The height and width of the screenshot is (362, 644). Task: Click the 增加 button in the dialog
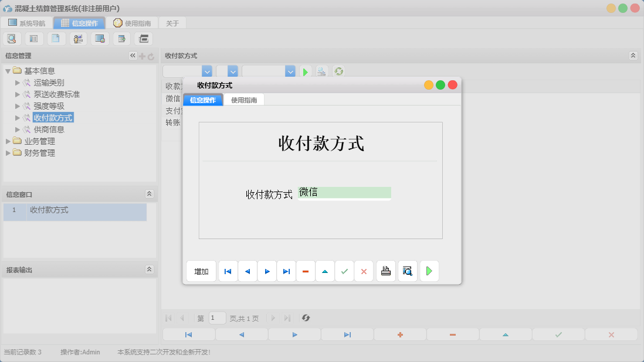tap(201, 271)
